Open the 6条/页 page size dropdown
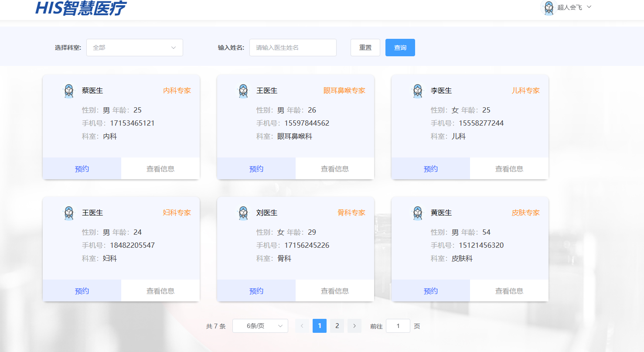Screen dimensions: 644x352 click(x=260, y=326)
